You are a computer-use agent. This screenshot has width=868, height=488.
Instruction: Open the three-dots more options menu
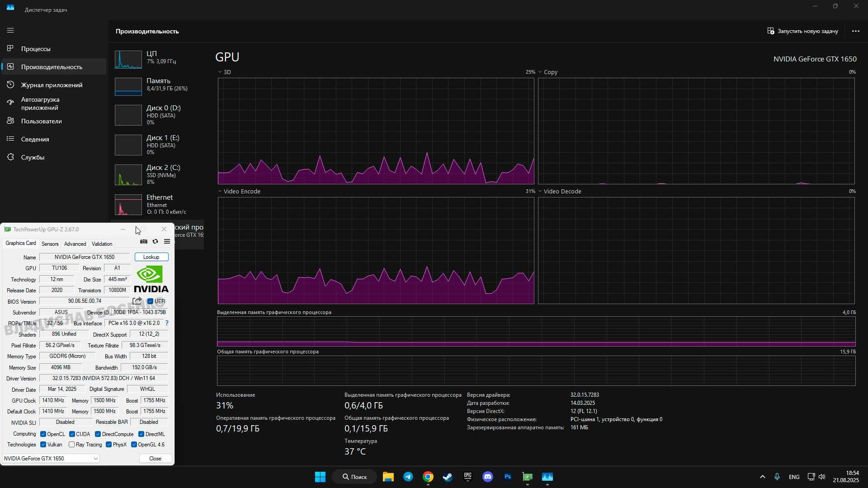pos(855,31)
